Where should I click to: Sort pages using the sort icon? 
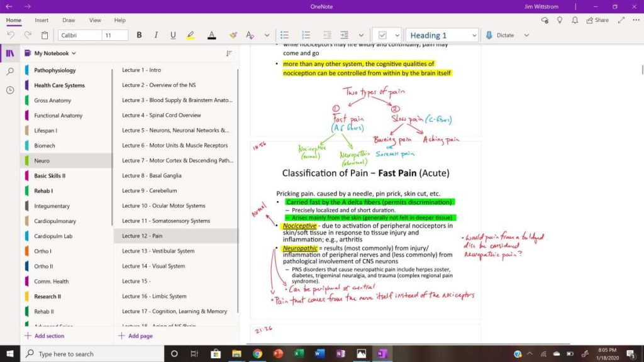click(x=229, y=53)
